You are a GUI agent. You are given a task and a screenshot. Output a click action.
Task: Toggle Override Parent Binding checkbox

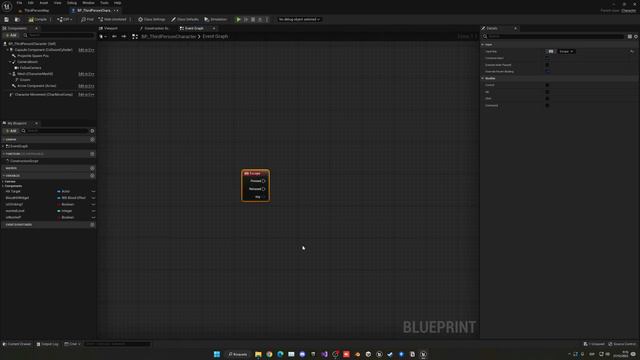pos(547,71)
